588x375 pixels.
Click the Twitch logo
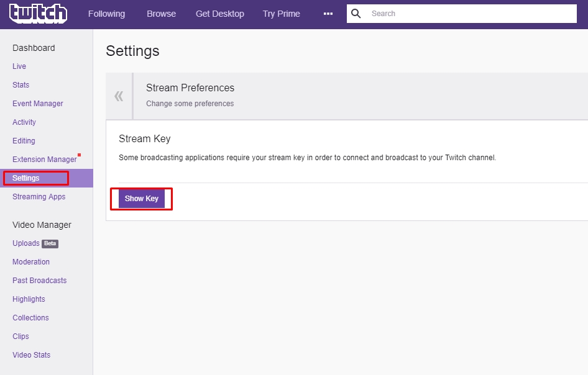pyautogui.click(x=38, y=14)
